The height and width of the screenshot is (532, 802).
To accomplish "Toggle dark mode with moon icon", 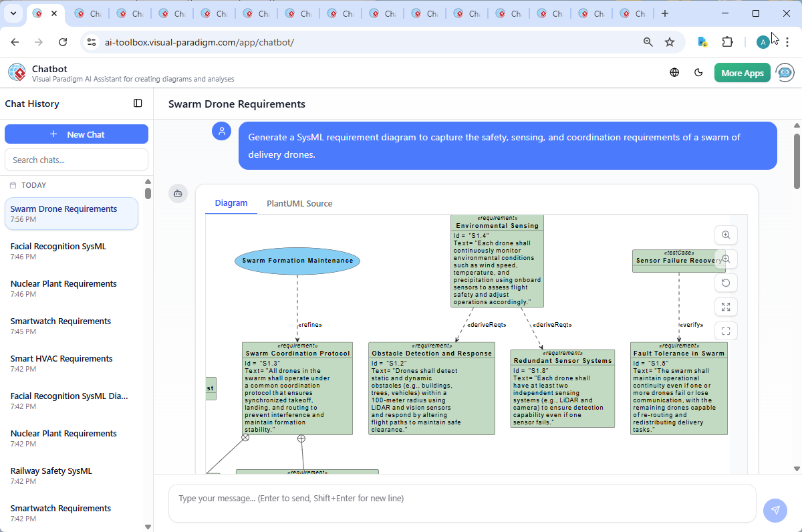I will [699, 73].
